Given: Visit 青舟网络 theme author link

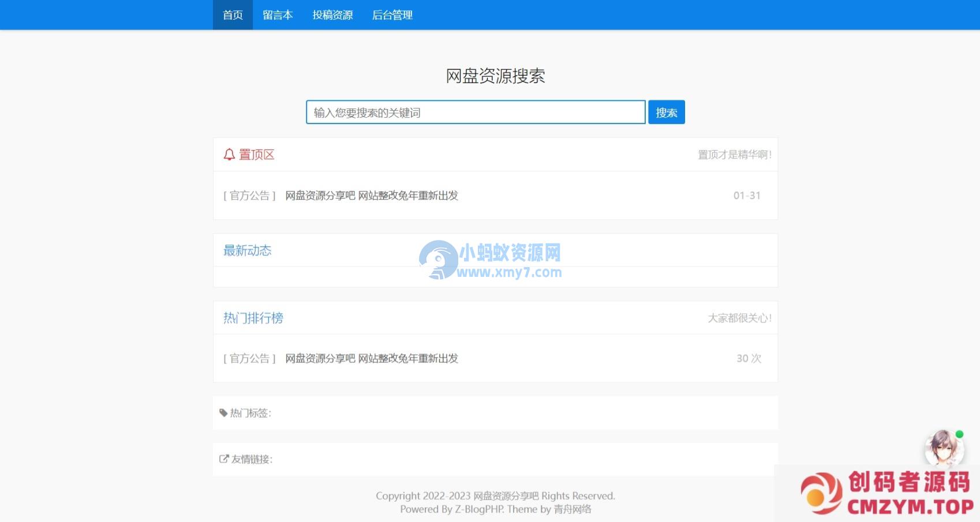Looking at the screenshot, I should pyautogui.click(x=573, y=509).
